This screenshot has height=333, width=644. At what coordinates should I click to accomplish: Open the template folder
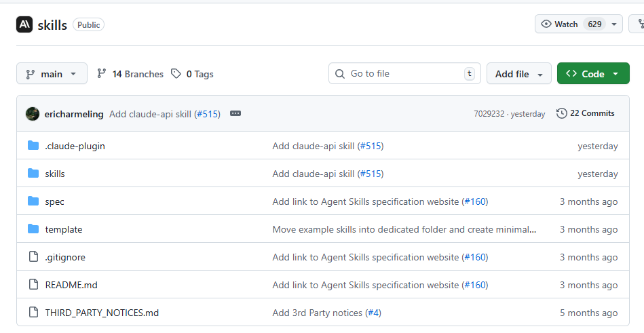coord(64,229)
